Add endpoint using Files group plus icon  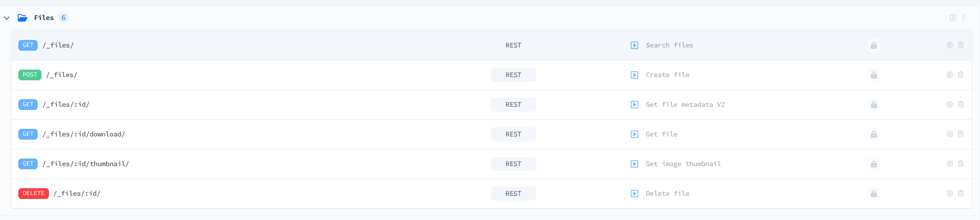point(953,18)
